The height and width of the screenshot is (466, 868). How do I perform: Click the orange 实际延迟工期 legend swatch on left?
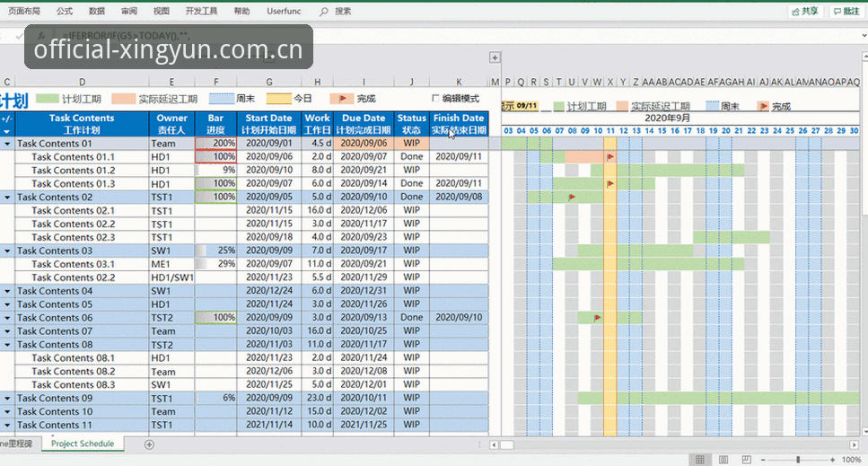(x=124, y=99)
